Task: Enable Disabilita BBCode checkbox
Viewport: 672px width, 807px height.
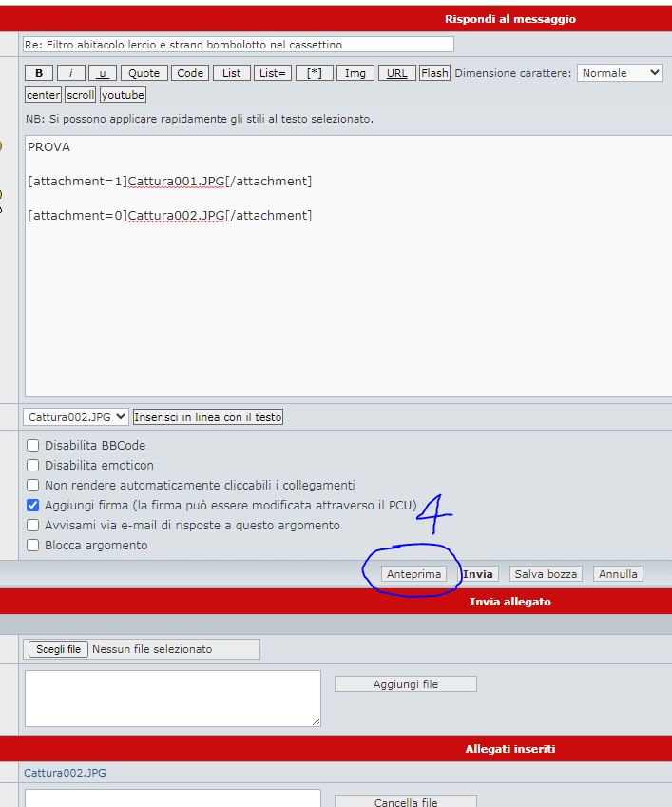Action: click(x=33, y=445)
